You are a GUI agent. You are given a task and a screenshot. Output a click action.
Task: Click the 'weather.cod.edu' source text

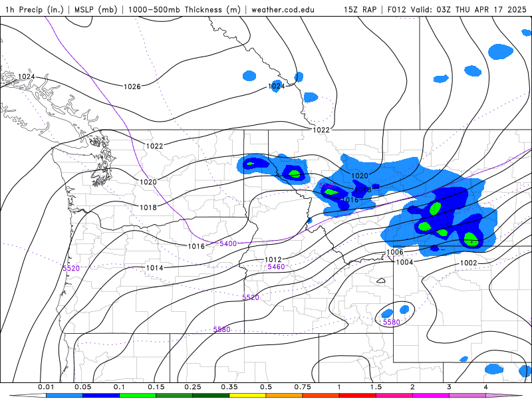pos(283,9)
